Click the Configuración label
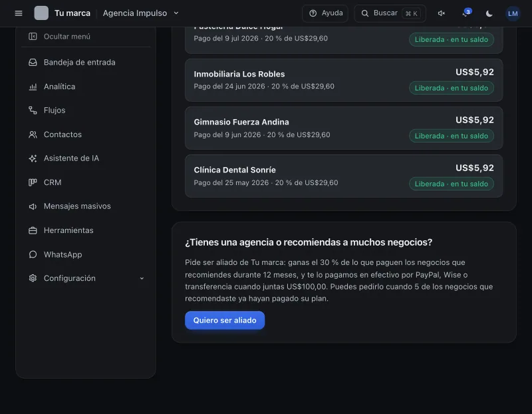This screenshot has width=532, height=414. pos(70,278)
